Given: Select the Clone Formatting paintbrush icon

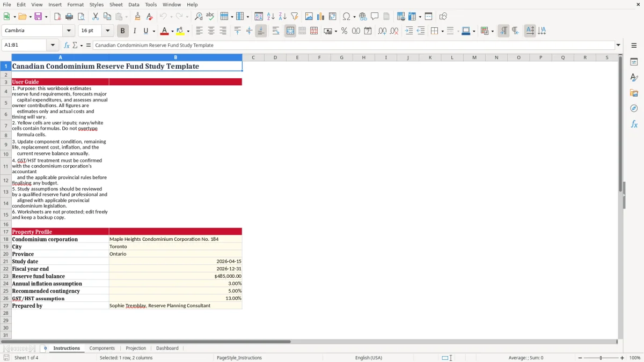Looking at the screenshot, I should (x=137, y=17).
